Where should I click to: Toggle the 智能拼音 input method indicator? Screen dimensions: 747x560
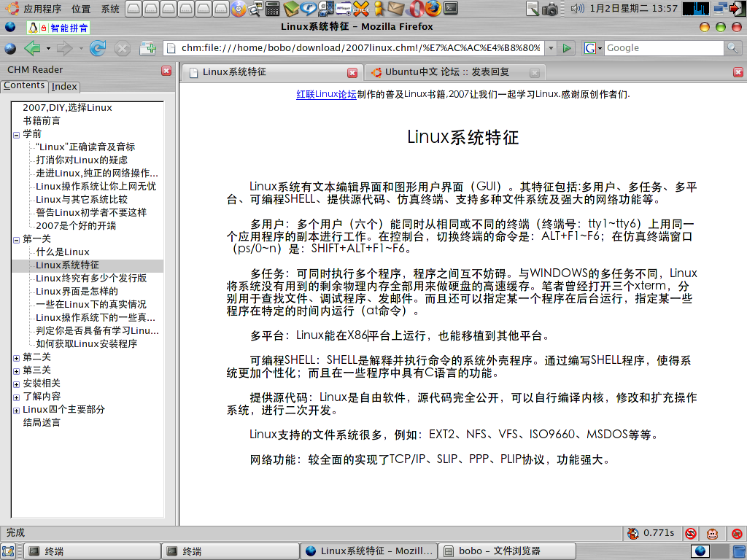click(x=58, y=28)
